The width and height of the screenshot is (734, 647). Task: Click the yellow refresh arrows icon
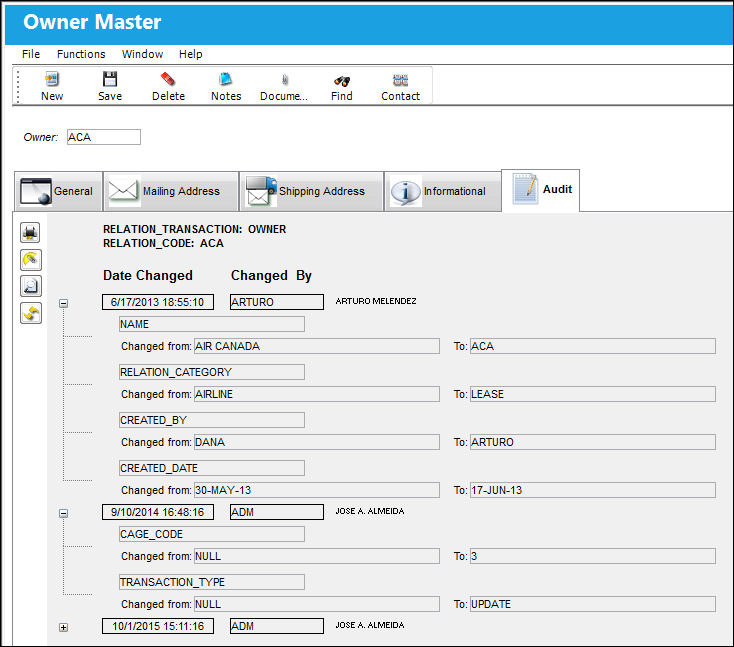30,313
